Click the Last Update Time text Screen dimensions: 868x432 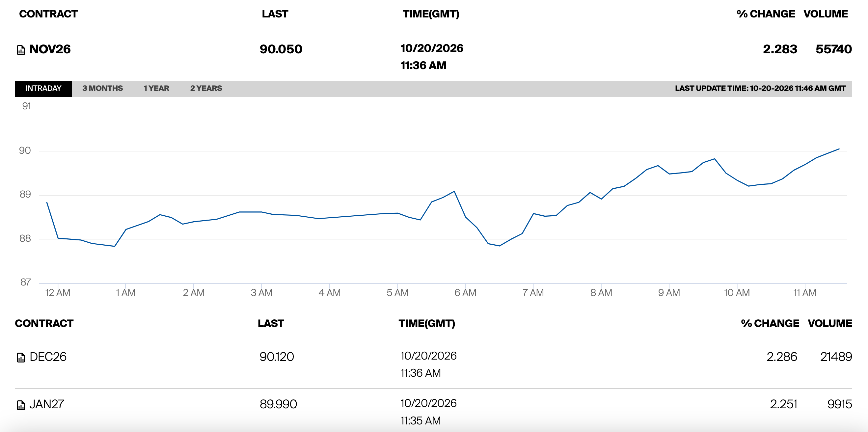[x=760, y=88]
